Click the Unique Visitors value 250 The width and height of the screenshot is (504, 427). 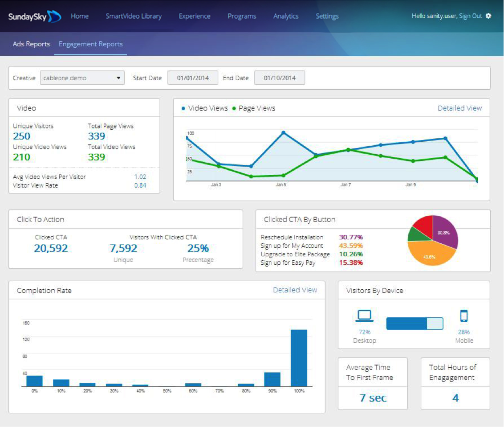pyautogui.click(x=21, y=136)
